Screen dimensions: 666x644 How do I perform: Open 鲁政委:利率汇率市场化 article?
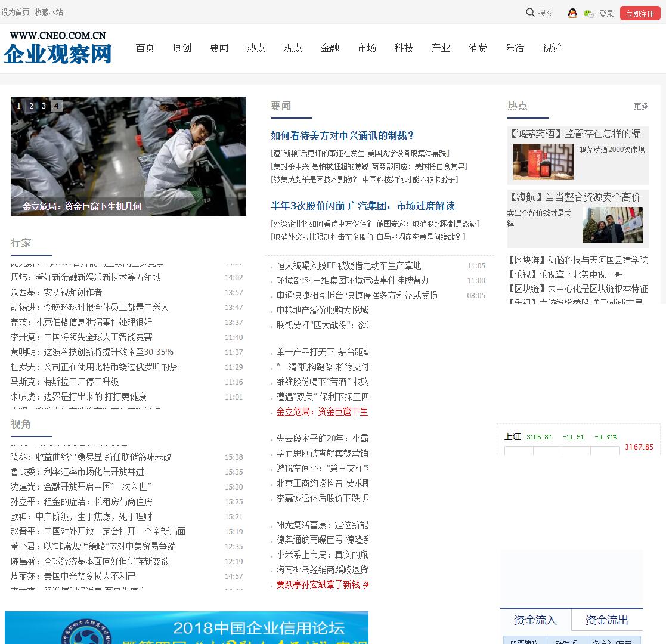click(x=78, y=472)
